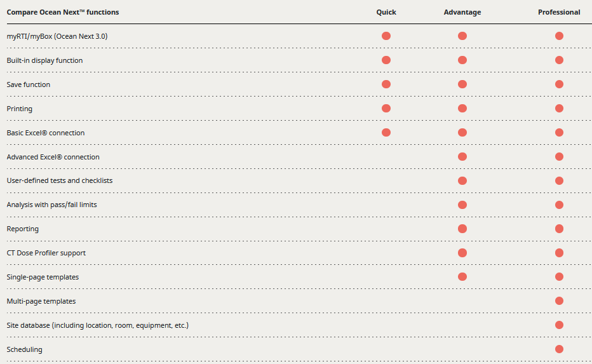This screenshot has height=364, width=592.
Task: Click the Advantage dot for Built-in display function
Action: (x=462, y=60)
